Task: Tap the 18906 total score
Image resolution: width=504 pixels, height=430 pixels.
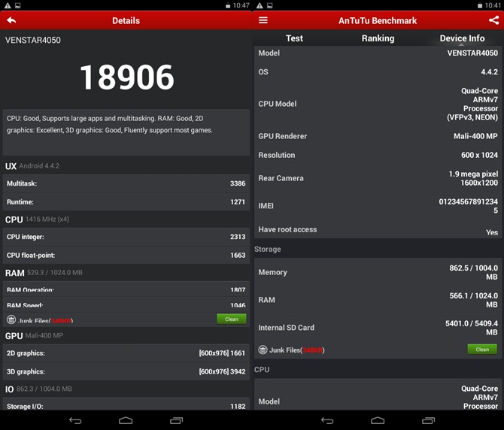Action: pyautogui.click(x=126, y=77)
